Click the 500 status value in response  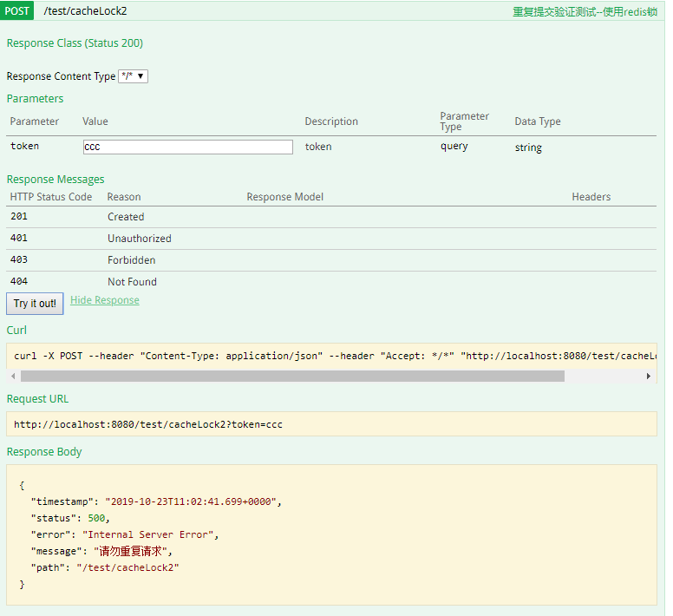click(x=96, y=518)
